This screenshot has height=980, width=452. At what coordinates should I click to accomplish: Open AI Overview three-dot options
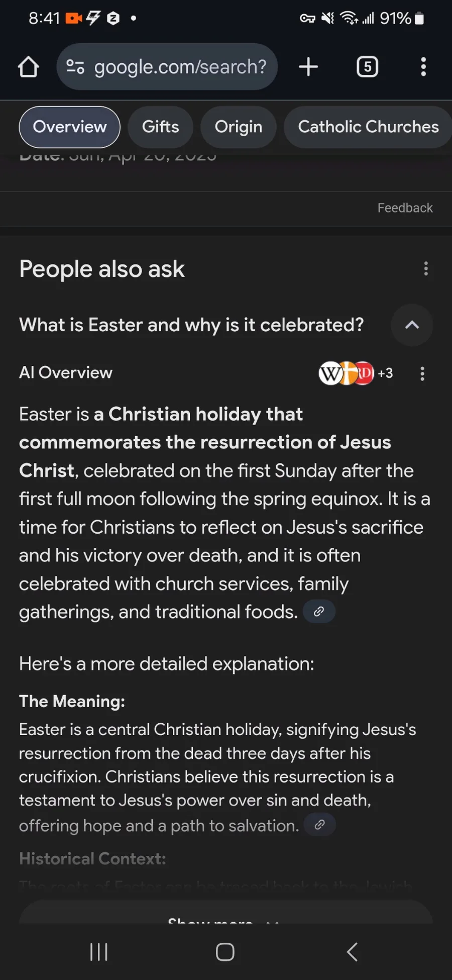coord(422,373)
